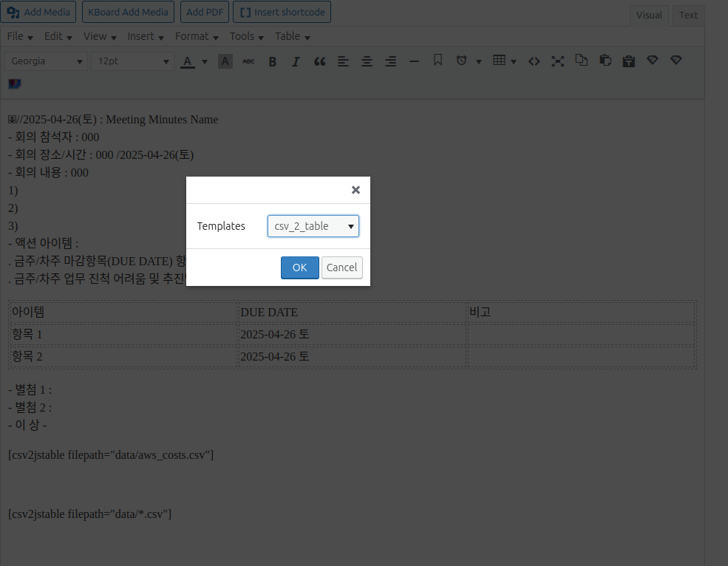Image resolution: width=728 pixels, height=566 pixels.
Task: Open the source code editor icon
Action: click(534, 61)
